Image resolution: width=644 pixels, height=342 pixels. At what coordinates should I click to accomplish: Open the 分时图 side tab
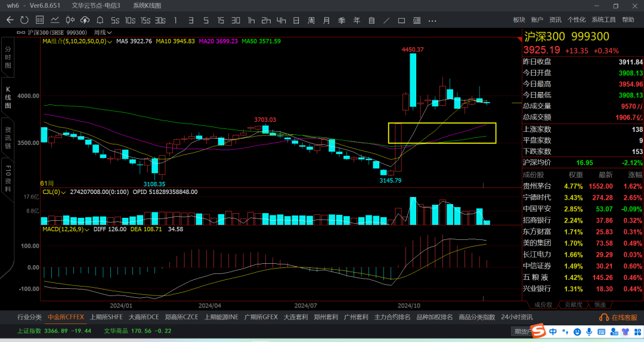tap(8, 57)
